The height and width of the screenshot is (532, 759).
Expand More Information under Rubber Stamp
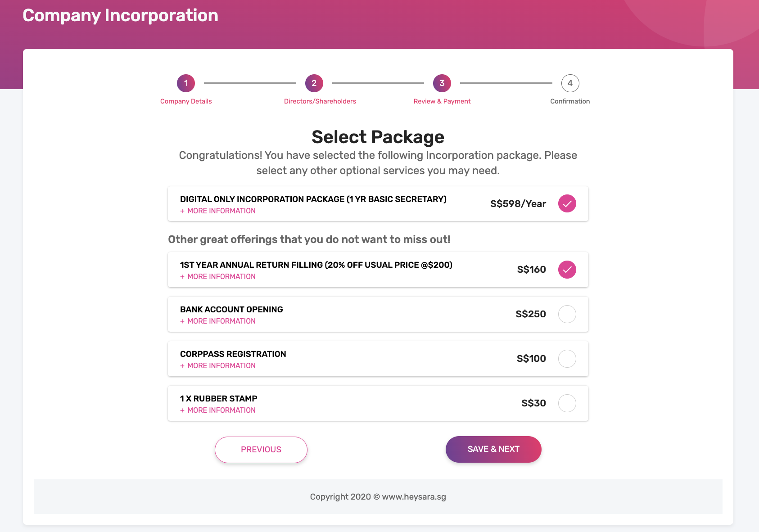[x=218, y=410]
